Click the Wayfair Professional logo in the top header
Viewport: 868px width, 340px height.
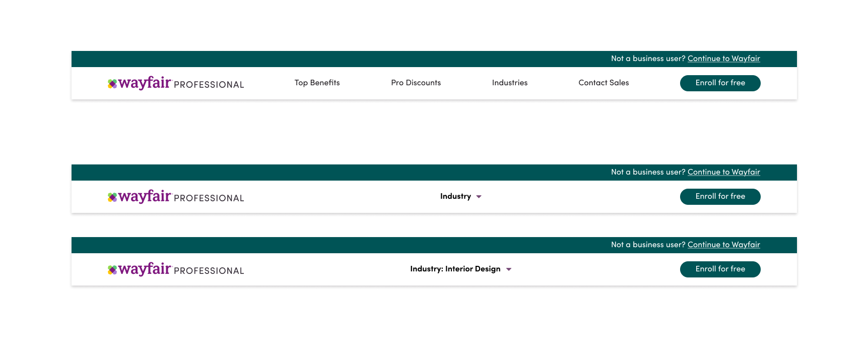(176, 83)
